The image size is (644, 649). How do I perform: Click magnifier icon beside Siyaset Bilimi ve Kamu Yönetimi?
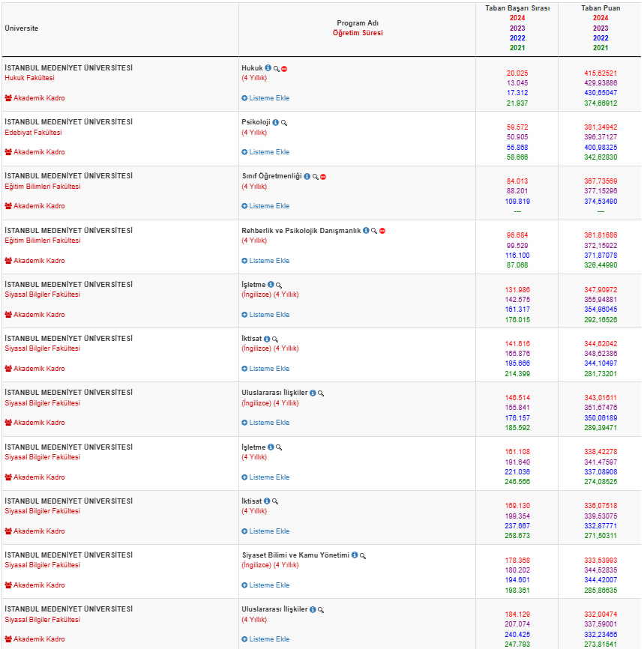(363, 556)
